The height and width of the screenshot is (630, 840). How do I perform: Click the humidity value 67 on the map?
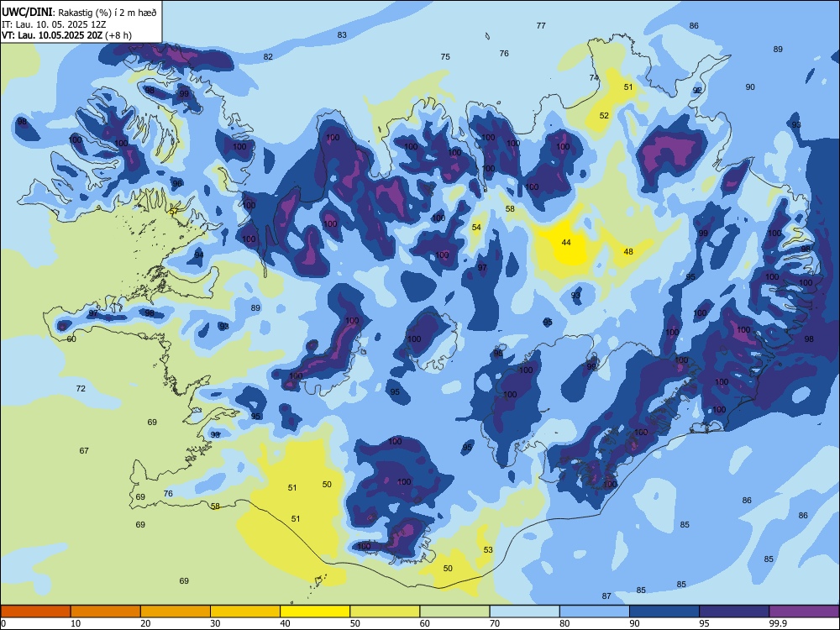pos(84,451)
